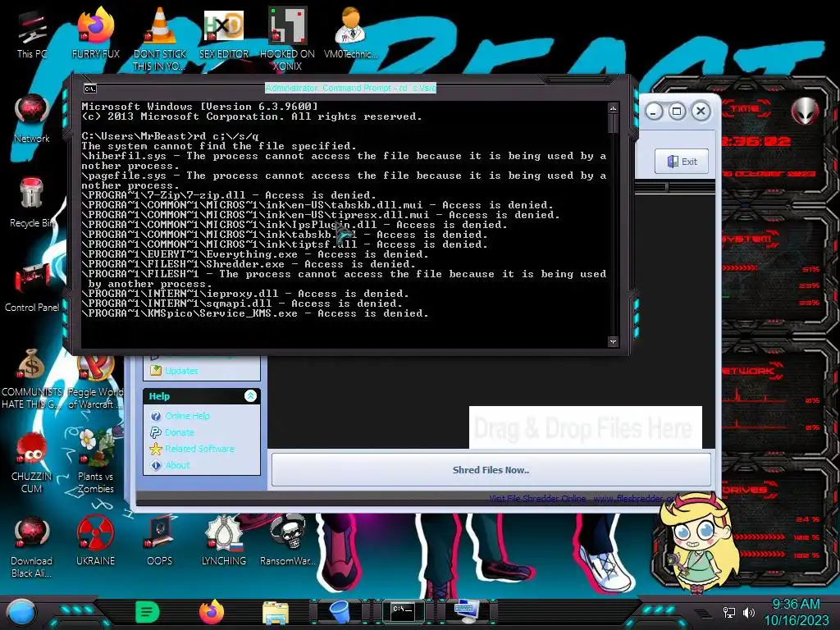Click Command Prompt scrollbar up arrow
The height and width of the screenshot is (630, 840).
click(613, 108)
